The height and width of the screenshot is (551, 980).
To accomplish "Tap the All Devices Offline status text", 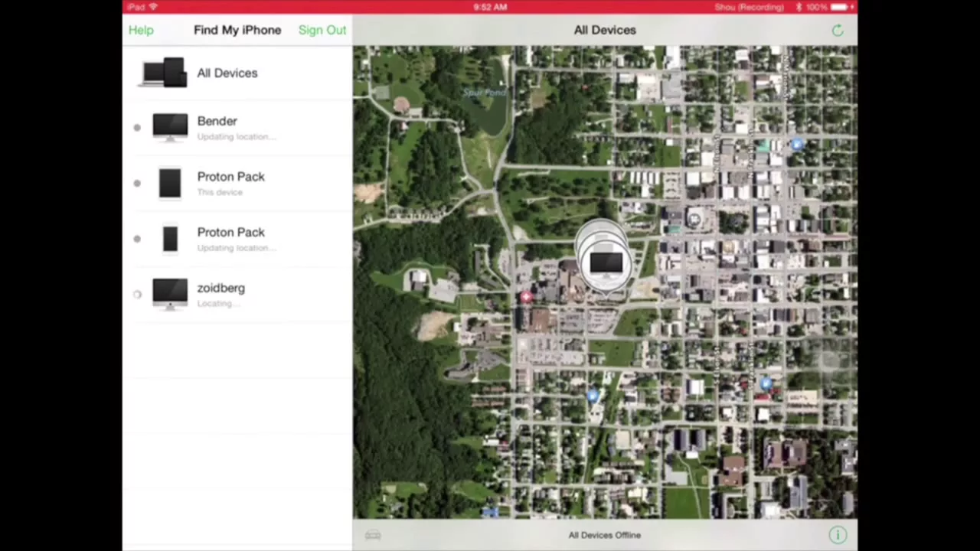I will coord(604,535).
